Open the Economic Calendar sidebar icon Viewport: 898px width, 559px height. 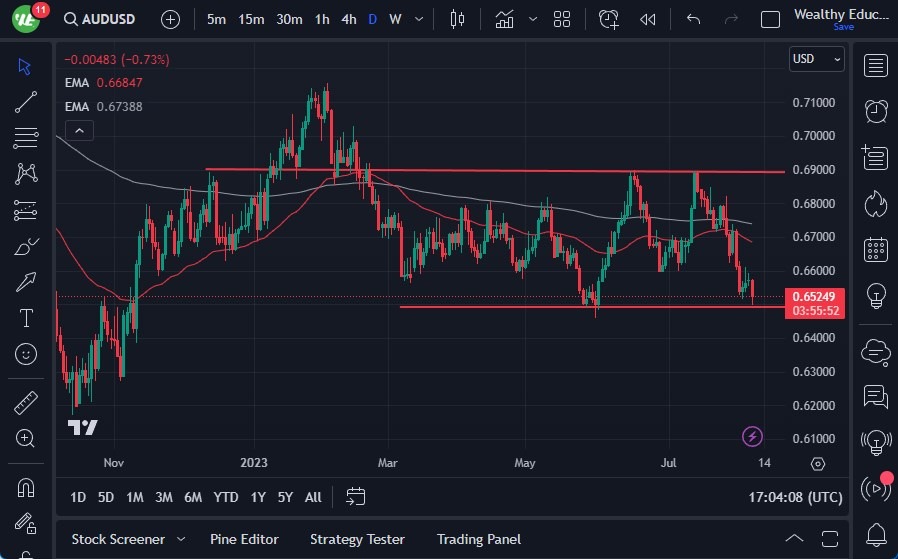(x=876, y=249)
